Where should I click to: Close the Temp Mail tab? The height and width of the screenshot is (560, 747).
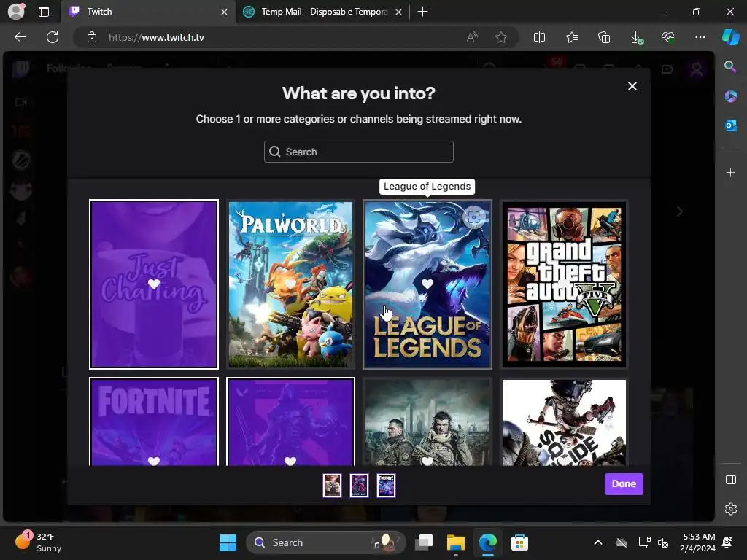[x=399, y=12]
